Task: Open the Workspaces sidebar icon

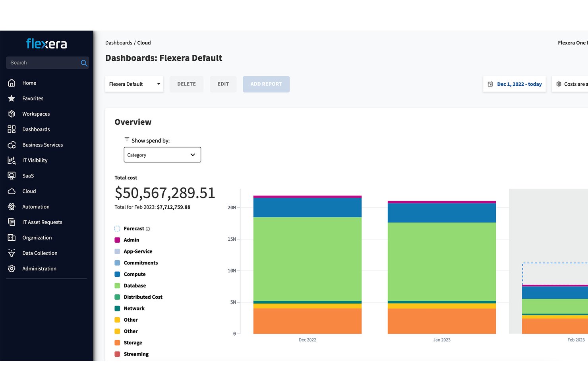Action: click(12, 114)
